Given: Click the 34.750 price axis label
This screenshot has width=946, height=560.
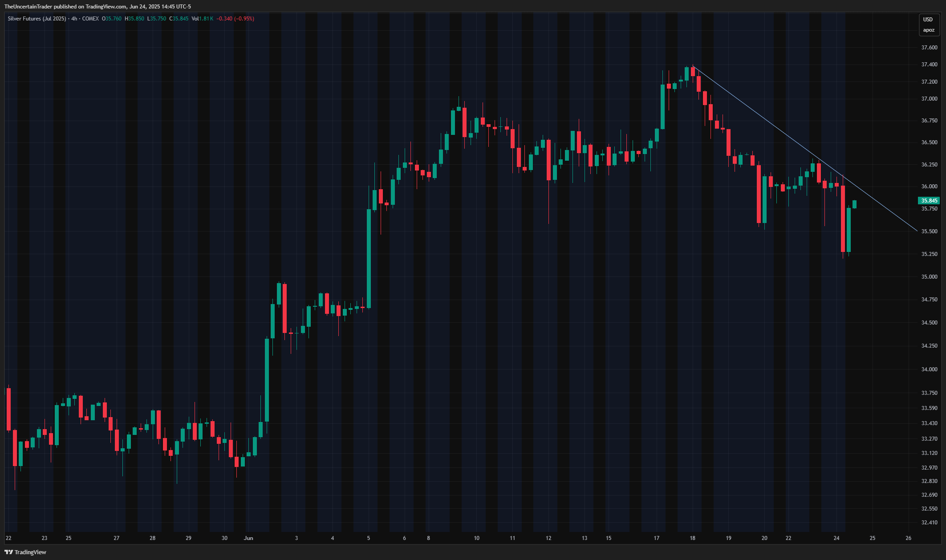Looking at the screenshot, I should [x=929, y=300].
